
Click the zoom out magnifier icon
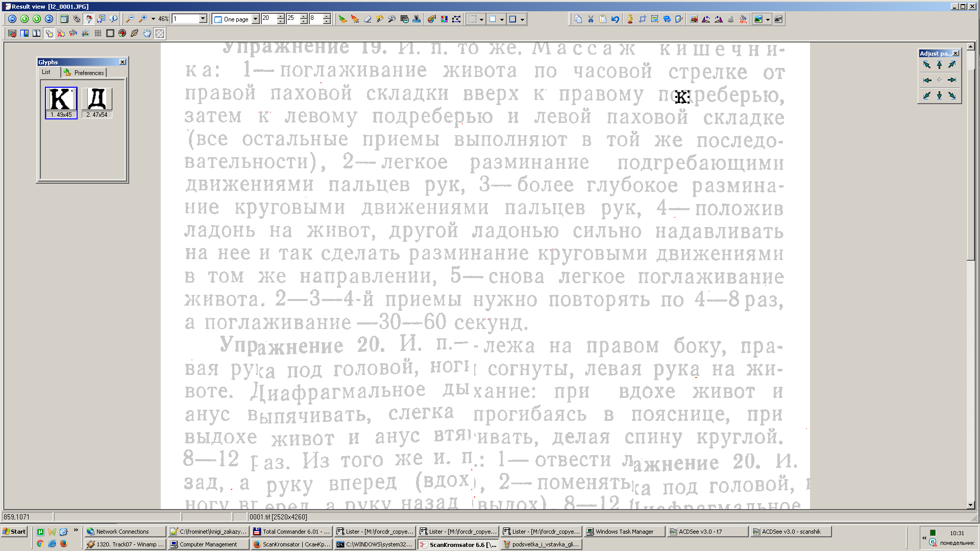tap(130, 19)
